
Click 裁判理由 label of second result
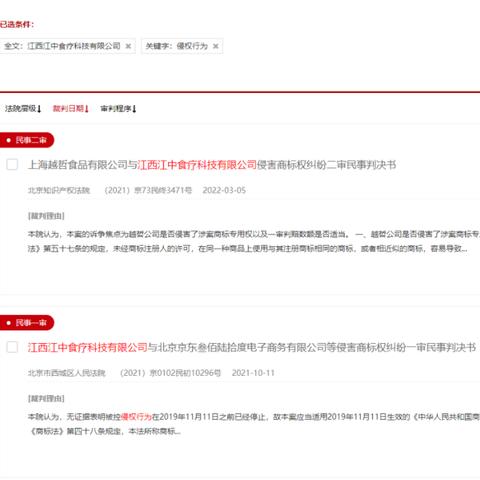(x=46, y=399)
